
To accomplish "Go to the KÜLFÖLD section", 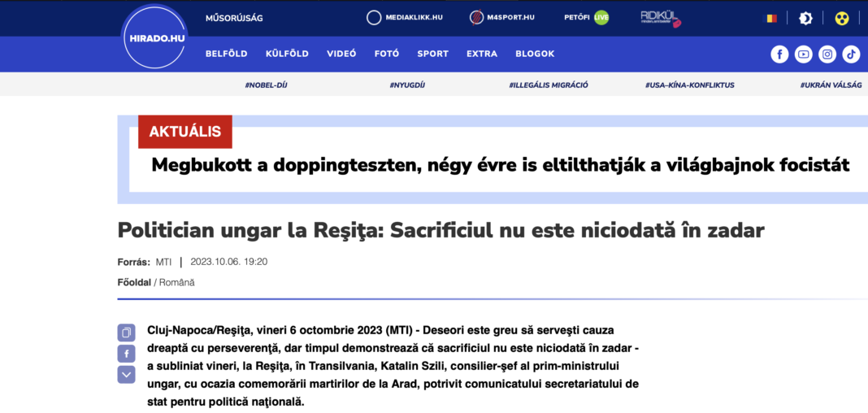I will (x=288, y=54).
